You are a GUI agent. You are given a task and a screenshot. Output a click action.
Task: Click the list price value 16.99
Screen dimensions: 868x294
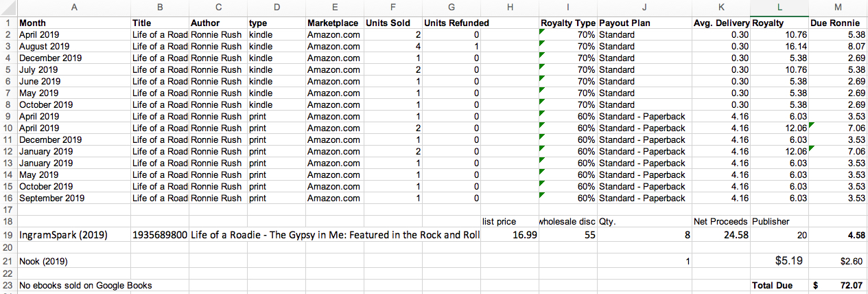pos(511,235)
